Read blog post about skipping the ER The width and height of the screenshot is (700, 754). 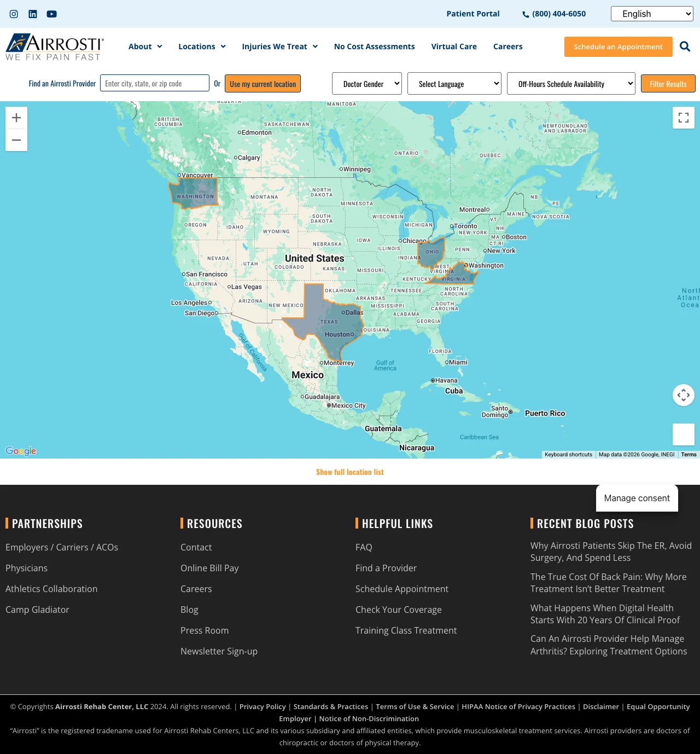click(611, 552)
